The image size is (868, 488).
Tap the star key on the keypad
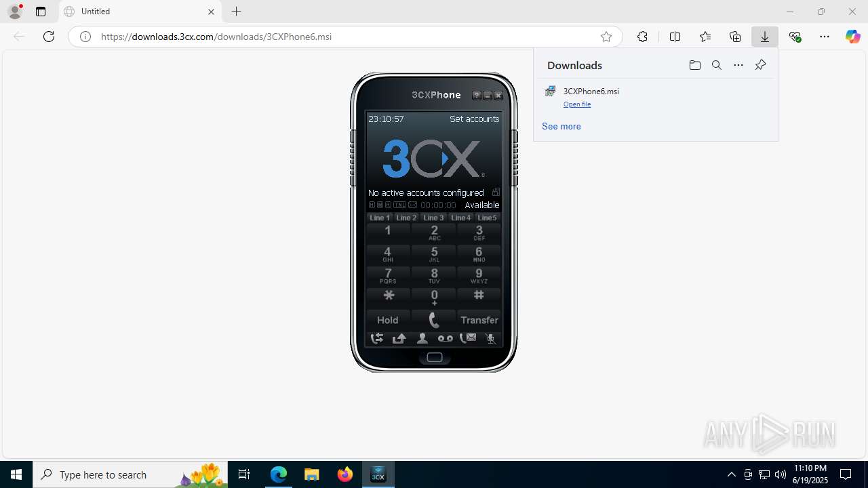388,298
